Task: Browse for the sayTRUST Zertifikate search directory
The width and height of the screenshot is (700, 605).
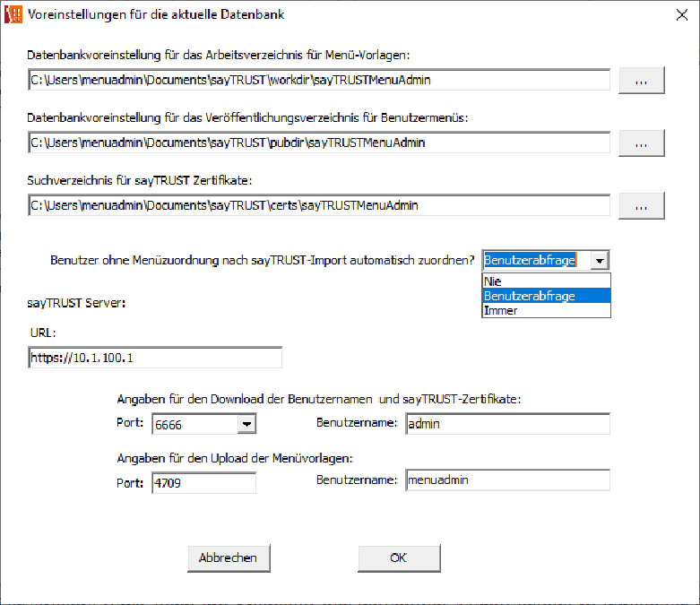Action: coord(641,206)
